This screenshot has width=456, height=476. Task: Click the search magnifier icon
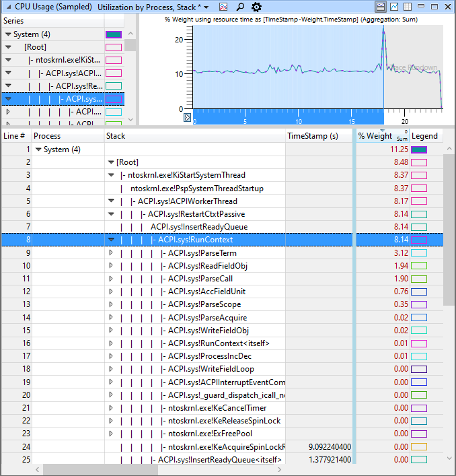(x=240, y=7)
